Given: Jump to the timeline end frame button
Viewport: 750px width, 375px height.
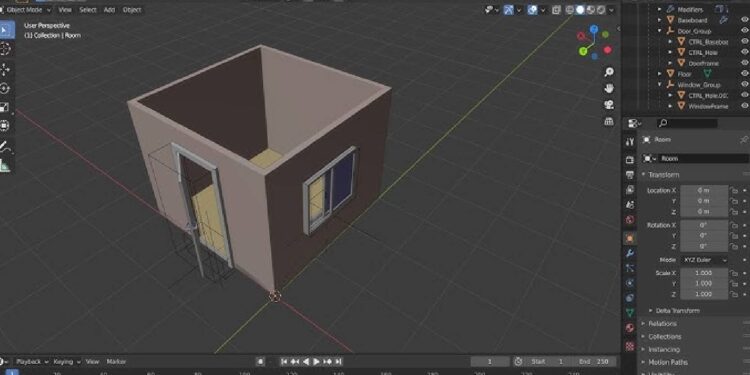Looking at the screenshot, I should 338,362.
